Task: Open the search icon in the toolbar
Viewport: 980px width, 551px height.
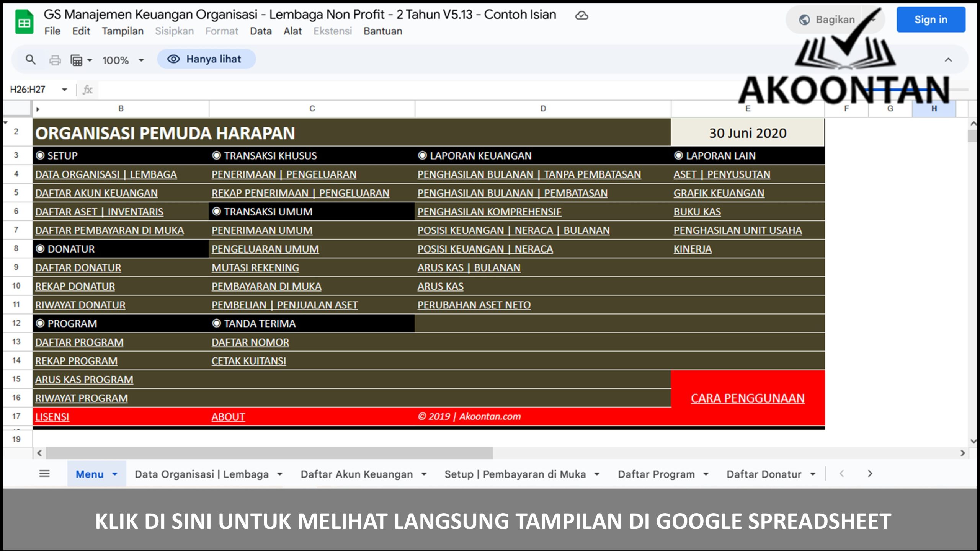Action: coord(31,59)
